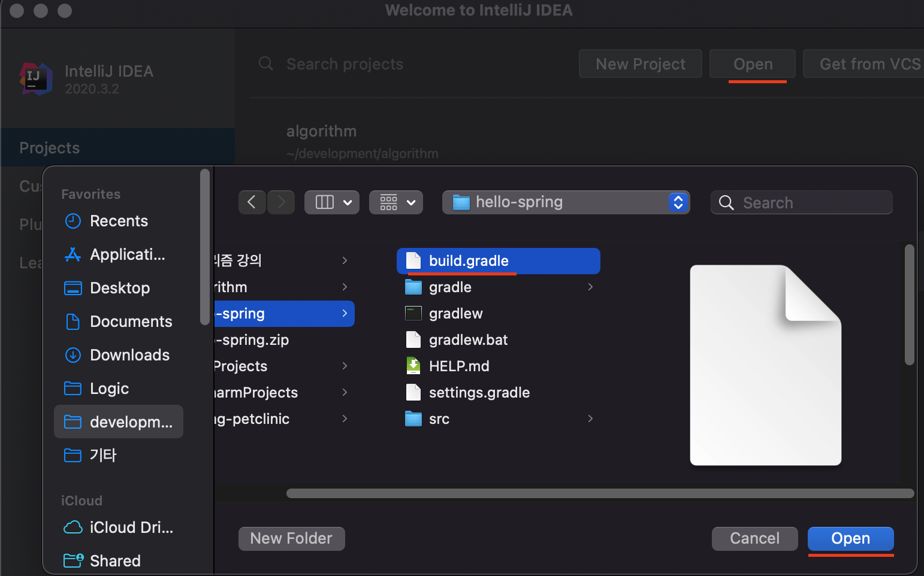Select the gradlew.bat file
The width and height of the screenshot is (924, 576).
coord(499,340)
